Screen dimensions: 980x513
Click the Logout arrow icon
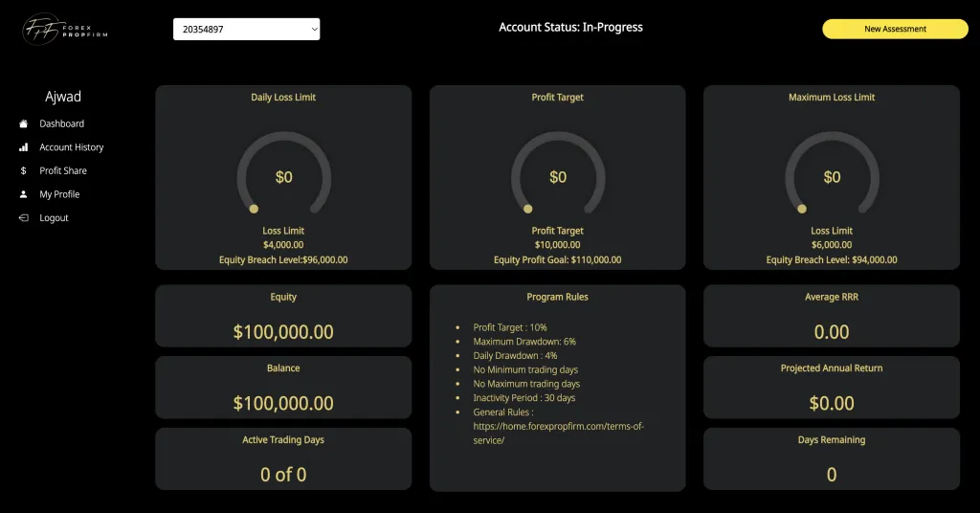coord(24,218)
